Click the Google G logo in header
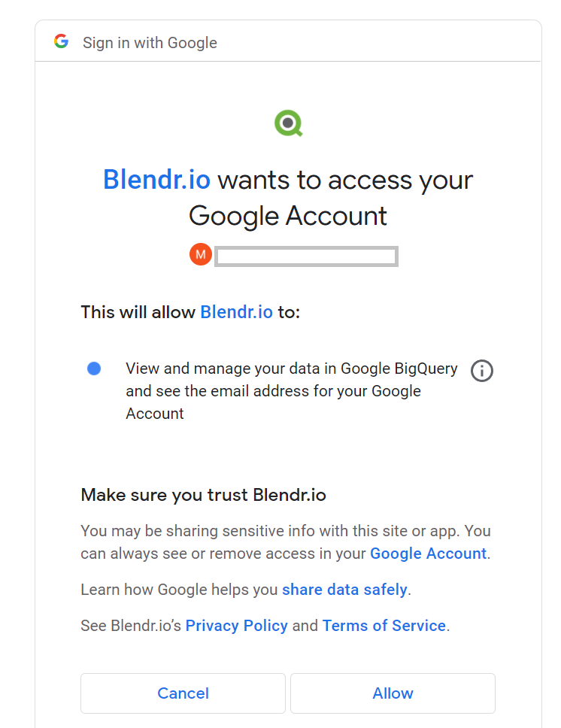Viewport: 561px width, 728px height. tap(62, 42)
